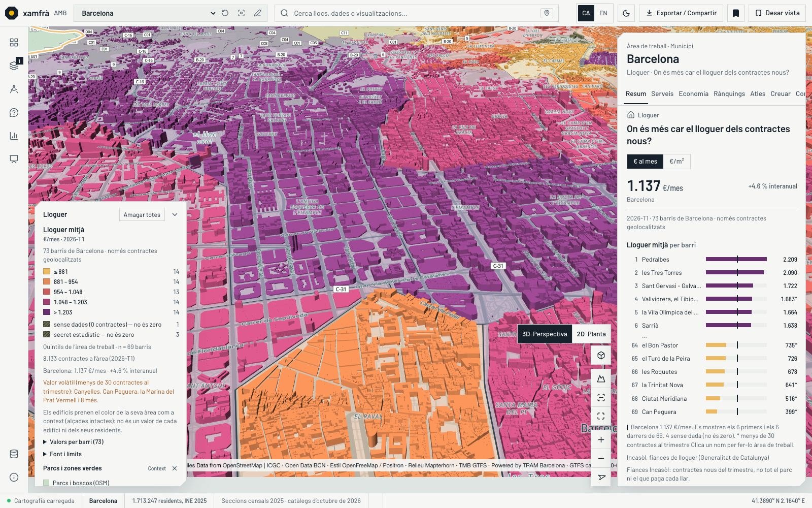The width and height of the screenshot is (812, 508).
Task: Open the layers panel icon in sidebar
Action: (14, 66)
